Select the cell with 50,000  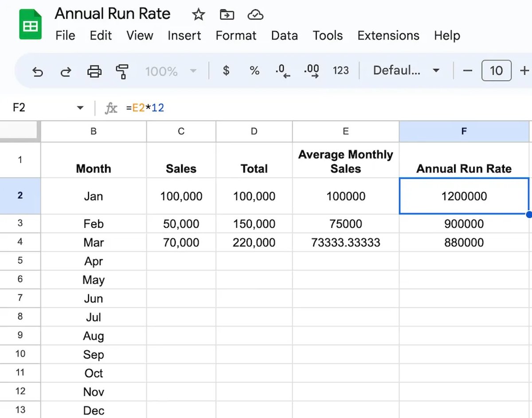(181, 223)
